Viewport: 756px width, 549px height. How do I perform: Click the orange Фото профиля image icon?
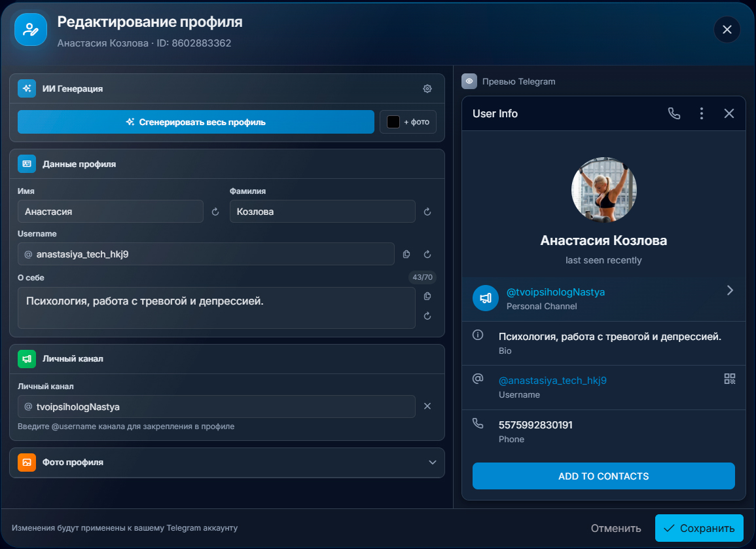click(27, 462)
